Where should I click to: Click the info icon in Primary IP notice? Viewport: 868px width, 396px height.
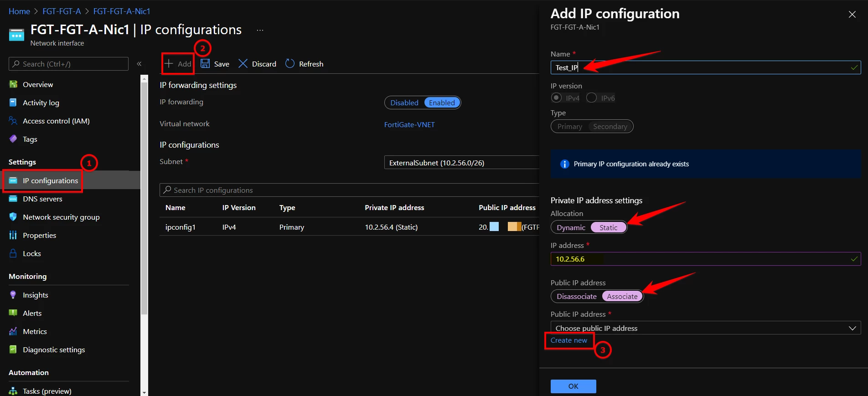coord(564,164)
